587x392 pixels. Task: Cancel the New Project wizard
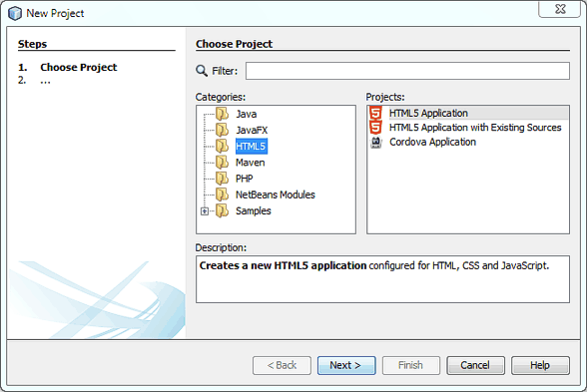(475, 365)
